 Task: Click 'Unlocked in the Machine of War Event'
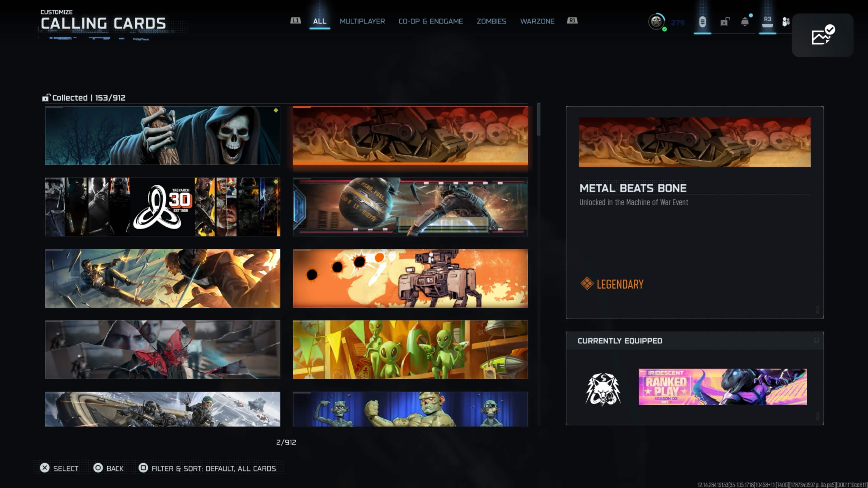point(633,202)
